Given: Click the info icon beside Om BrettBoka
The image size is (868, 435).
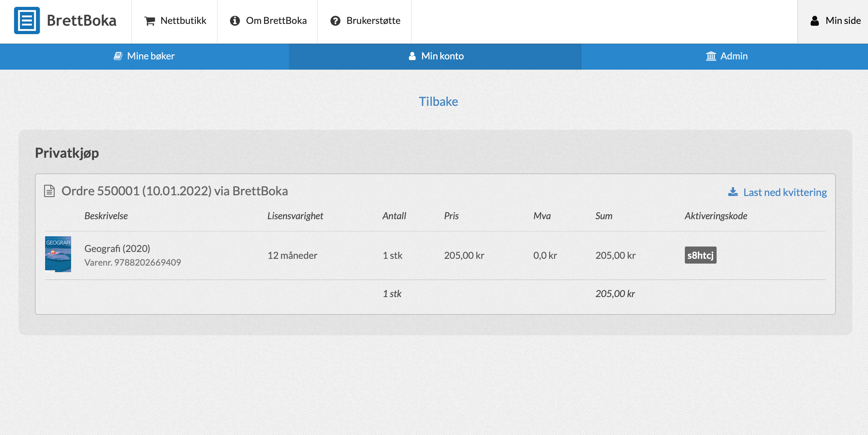Looking at the screenshot, I should (x=235, y=21).
